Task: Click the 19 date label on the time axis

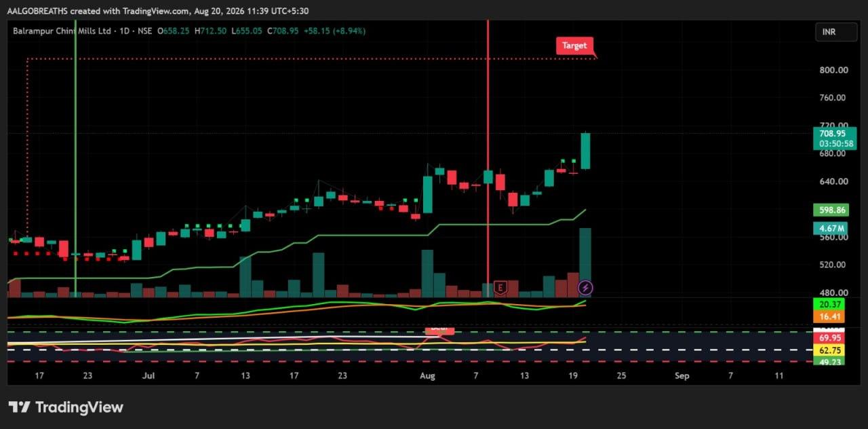Action: pyautogui.click(x=572, y=375)
